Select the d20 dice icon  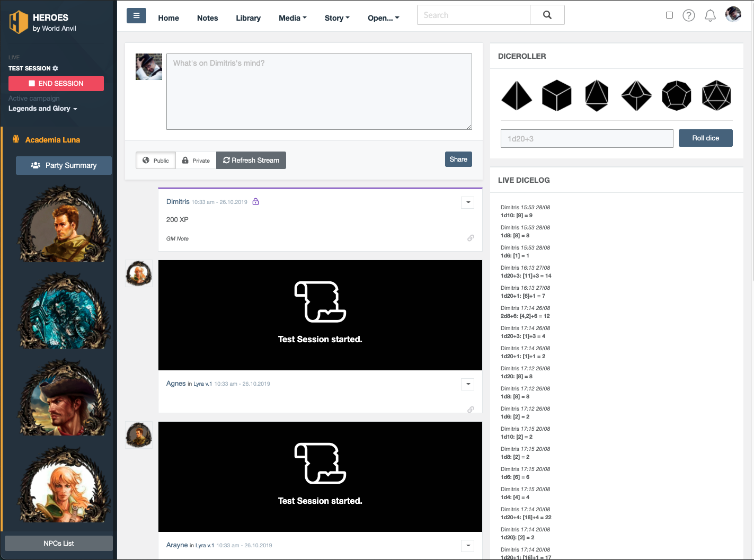click(717, 96)
